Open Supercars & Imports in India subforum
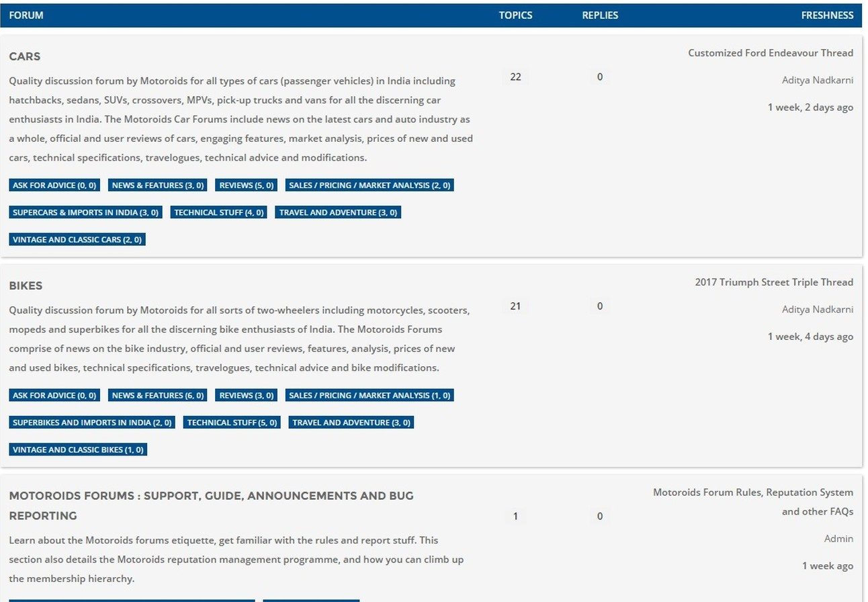Image resolution: width=868 pixels, height=602 pixels. [x=85, y=212]
